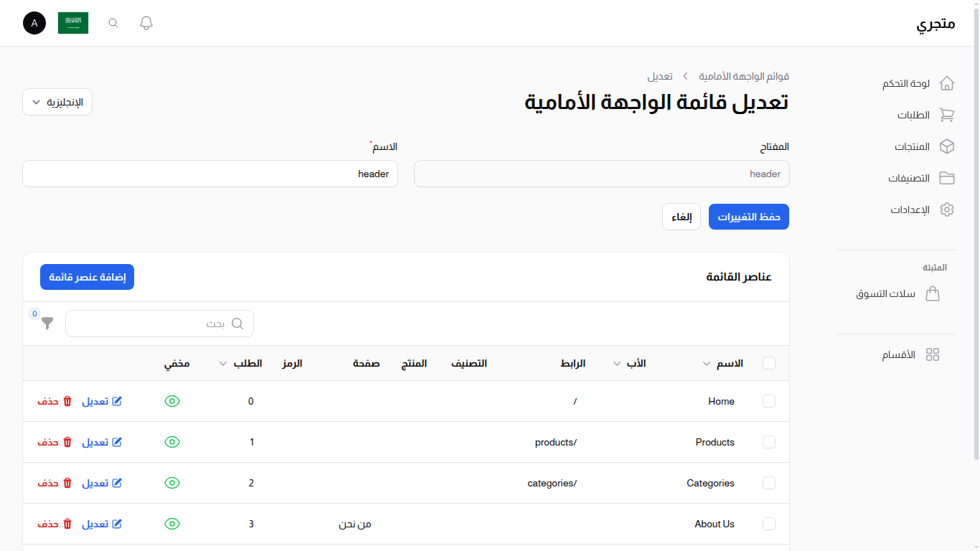Screen dimensions: 980x551
Task: Open the orders section via cart icon
Action: pos(947,115)
